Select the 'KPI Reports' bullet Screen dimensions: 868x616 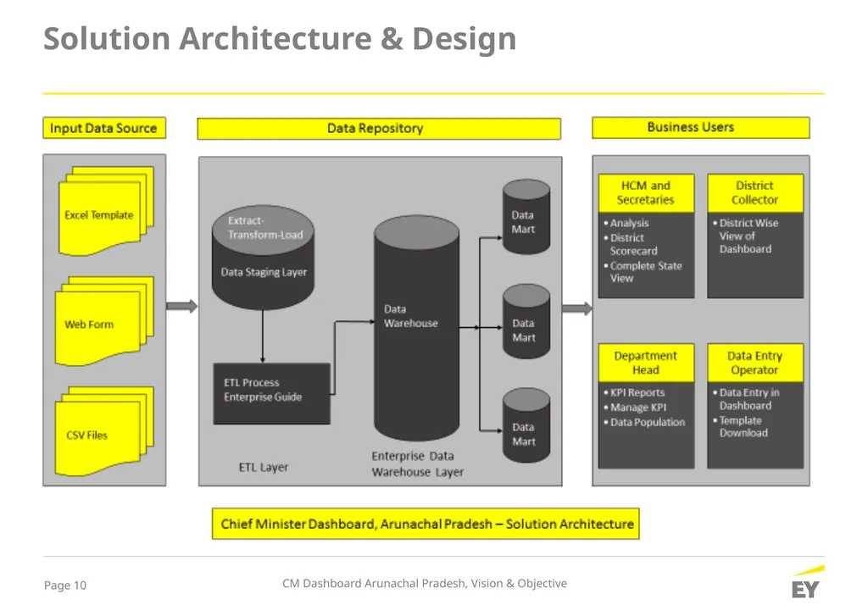(634, 392)
